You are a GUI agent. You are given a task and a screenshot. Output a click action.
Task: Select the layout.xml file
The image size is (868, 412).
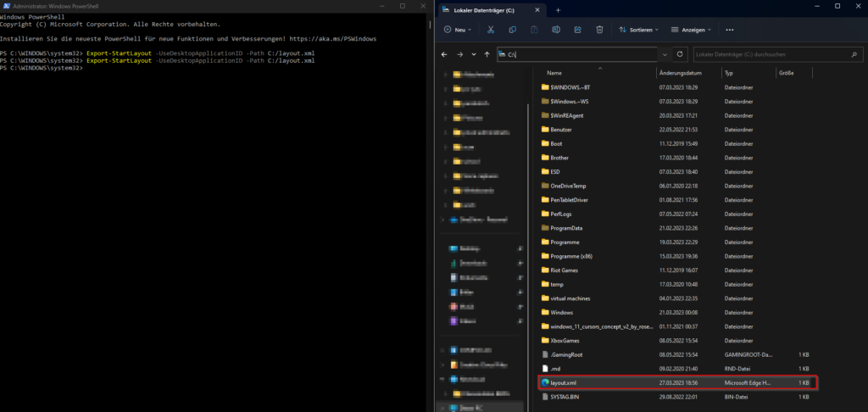point(676,382)
